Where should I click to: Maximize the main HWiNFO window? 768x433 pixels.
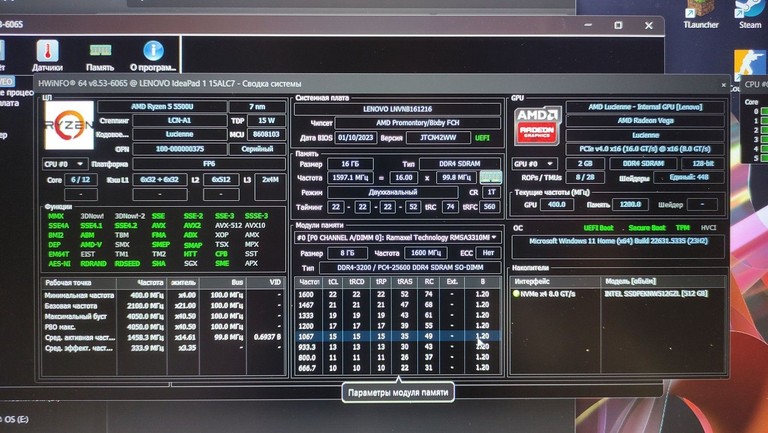[x=618, y=25]
